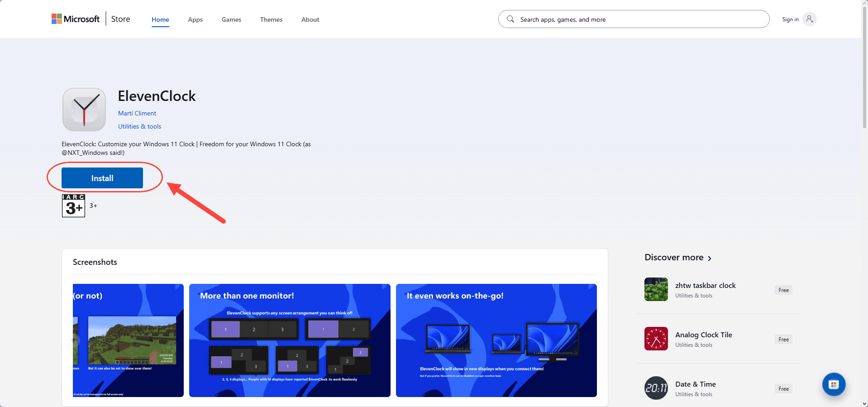This screenshot has width=868, height=407.
Task: Open the Store home link
Action: (120, 19)
